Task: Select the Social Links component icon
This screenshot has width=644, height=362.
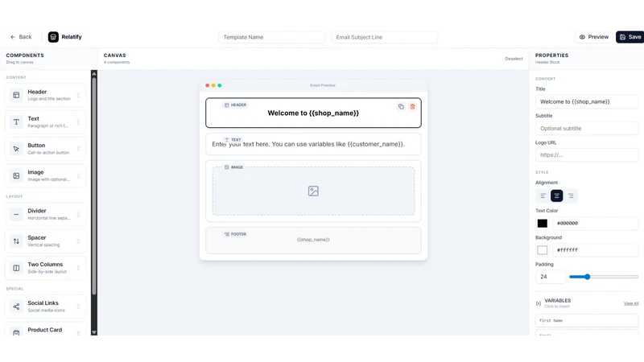Action: pos(16,306)
